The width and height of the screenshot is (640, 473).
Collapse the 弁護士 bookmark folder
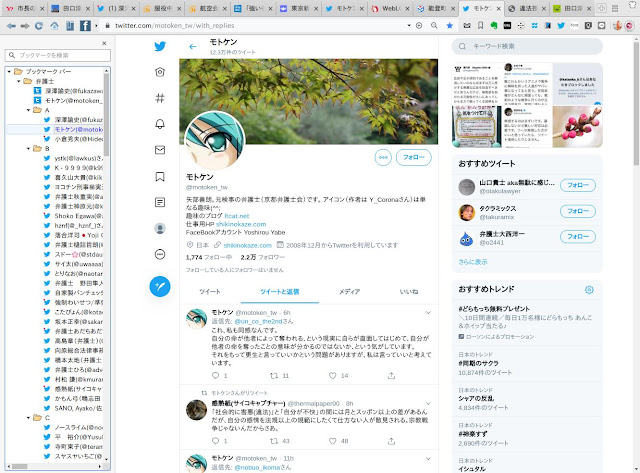pos(19,81)
